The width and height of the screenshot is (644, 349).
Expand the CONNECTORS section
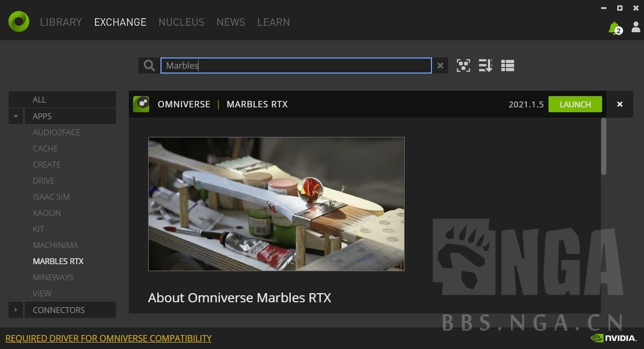coord(15,310)
